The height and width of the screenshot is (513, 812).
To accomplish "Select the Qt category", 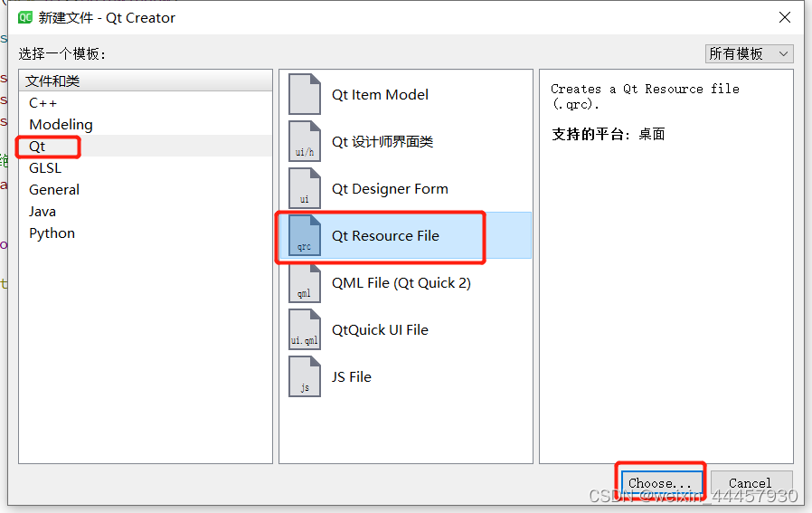I will point(145,147).
